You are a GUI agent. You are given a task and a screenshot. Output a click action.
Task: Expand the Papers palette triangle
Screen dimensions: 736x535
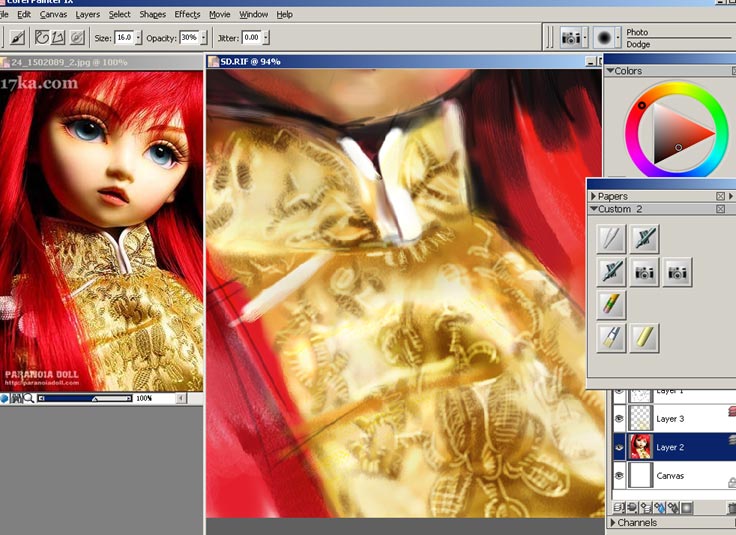point(594,196)
